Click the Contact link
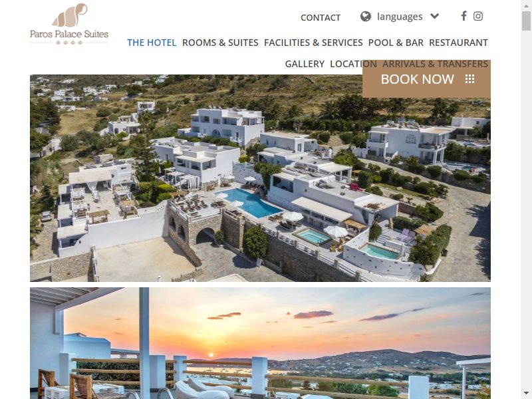 (321, 18)
